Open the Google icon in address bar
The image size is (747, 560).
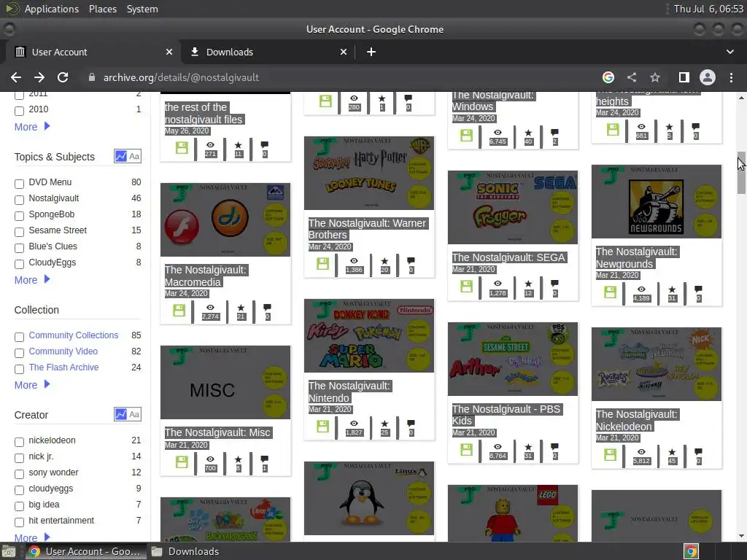point(608,77)
